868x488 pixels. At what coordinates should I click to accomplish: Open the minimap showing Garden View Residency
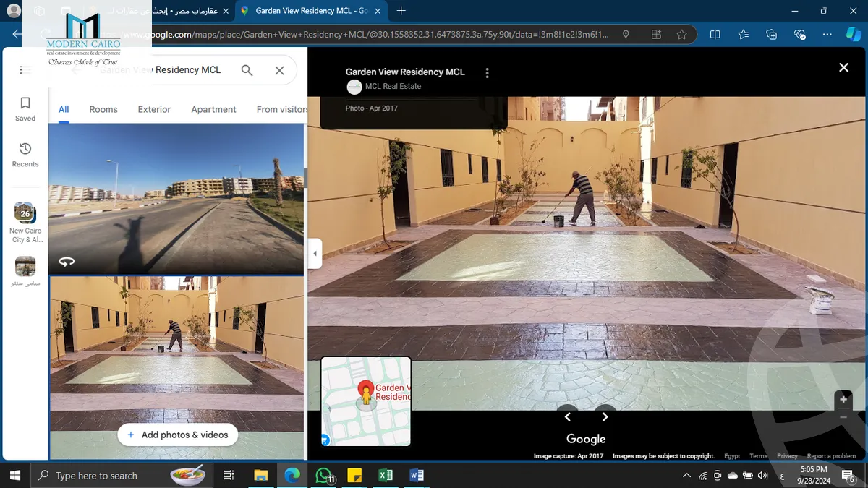(366, 401)
